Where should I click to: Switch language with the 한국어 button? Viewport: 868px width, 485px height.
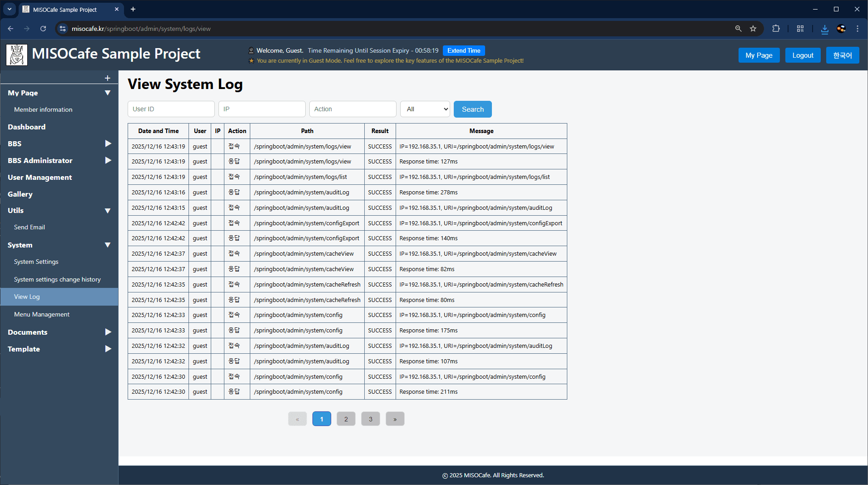pos(843,55)
